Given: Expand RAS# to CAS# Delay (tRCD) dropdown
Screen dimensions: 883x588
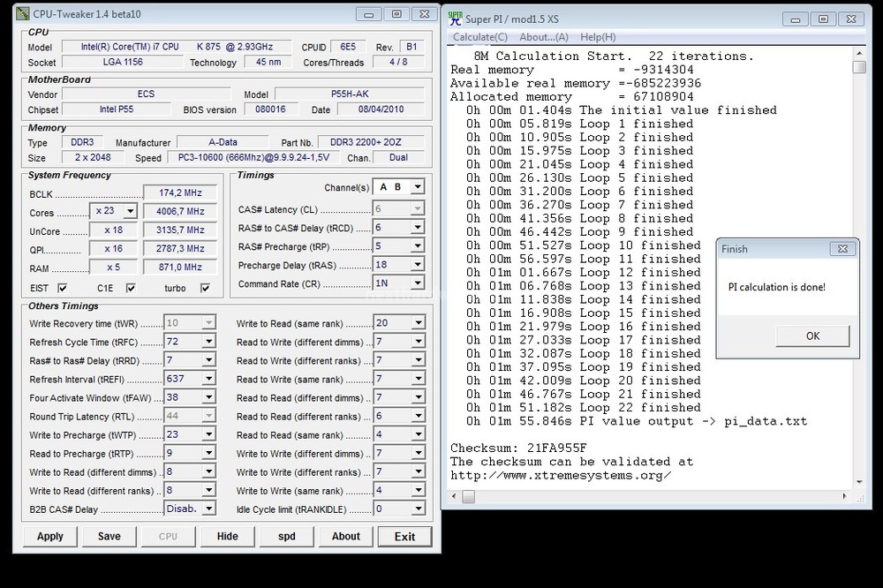Looking at the screenshot, I should point(418,227).
